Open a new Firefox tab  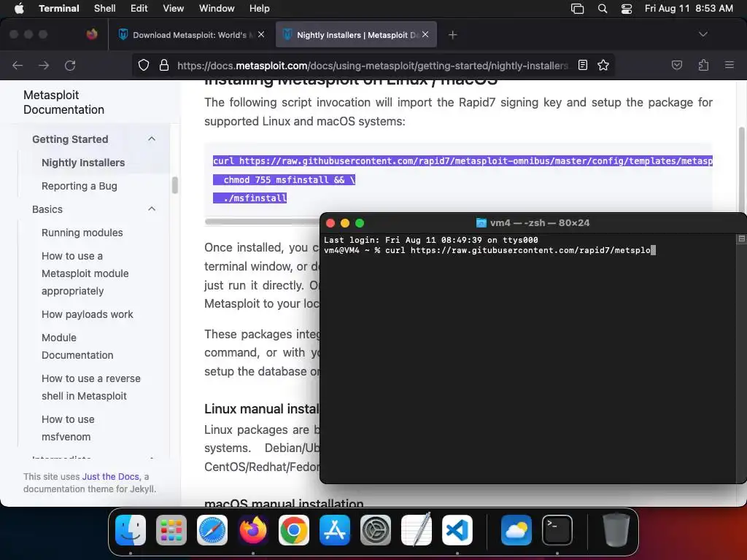point(452,35)
